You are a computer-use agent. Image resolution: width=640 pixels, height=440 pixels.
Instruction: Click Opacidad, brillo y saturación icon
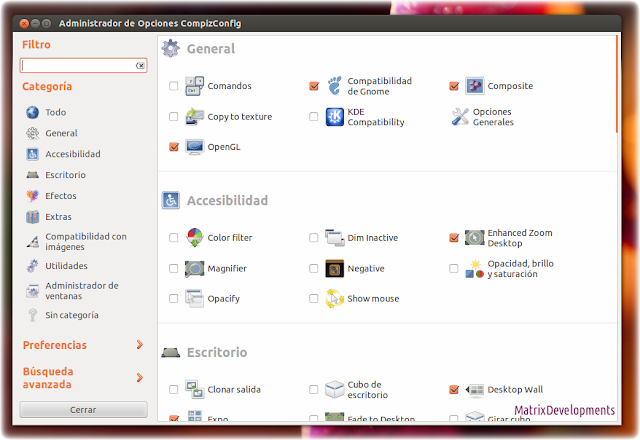[475, 269]
